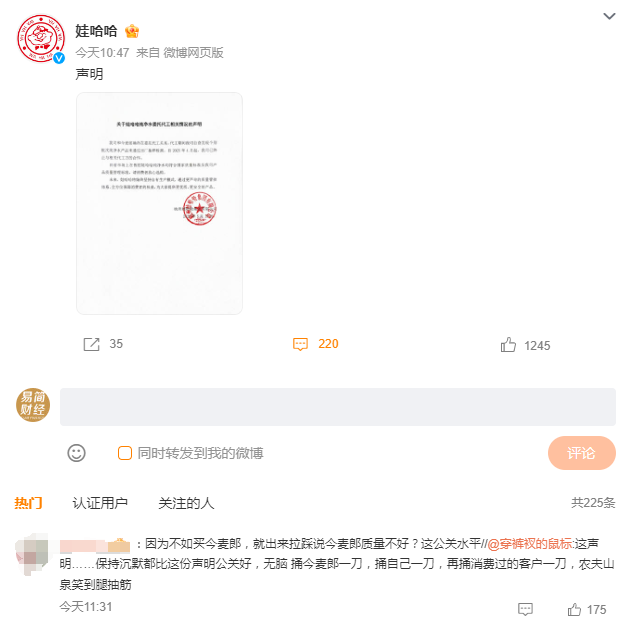This screenshot has width=623, height=620.
Task: Click the repost icon with count 35
Action: [x=91, y=344]
